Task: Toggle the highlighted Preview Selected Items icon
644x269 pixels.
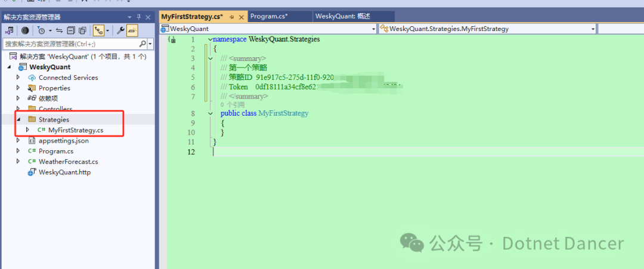Action: pos(132,30)
